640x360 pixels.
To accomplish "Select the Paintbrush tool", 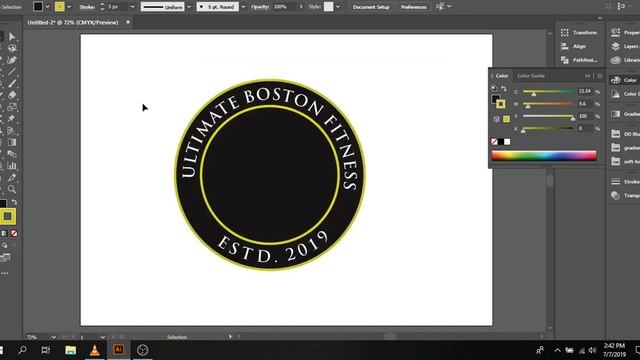I will point(12,84).
